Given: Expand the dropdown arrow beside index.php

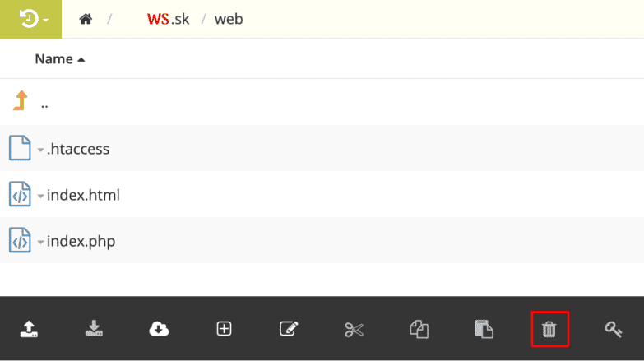Looking at the screenshot, I should tap(40, 242).
